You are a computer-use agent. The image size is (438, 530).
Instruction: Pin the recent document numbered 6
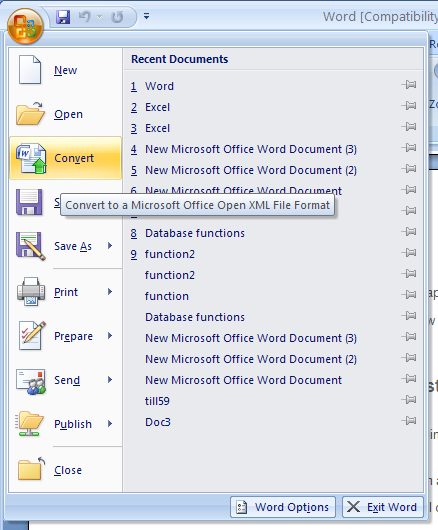point(409,189)
